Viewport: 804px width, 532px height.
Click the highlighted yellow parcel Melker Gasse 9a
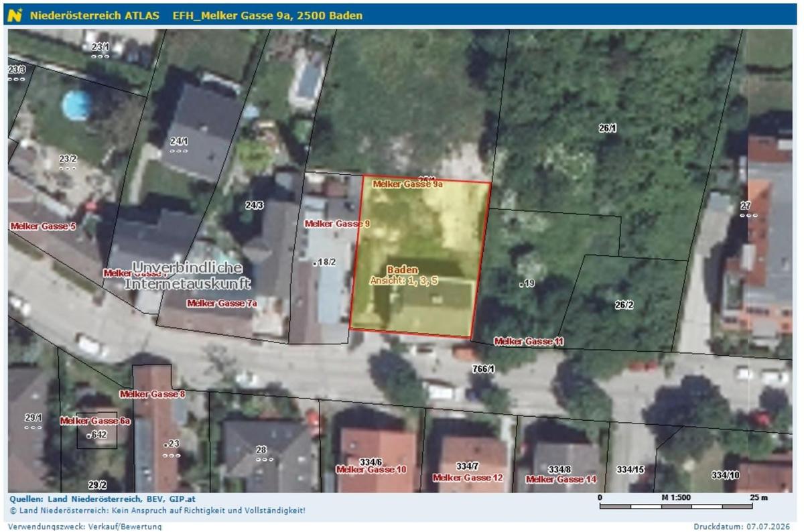pyautogui.click(x=421, y=258)
